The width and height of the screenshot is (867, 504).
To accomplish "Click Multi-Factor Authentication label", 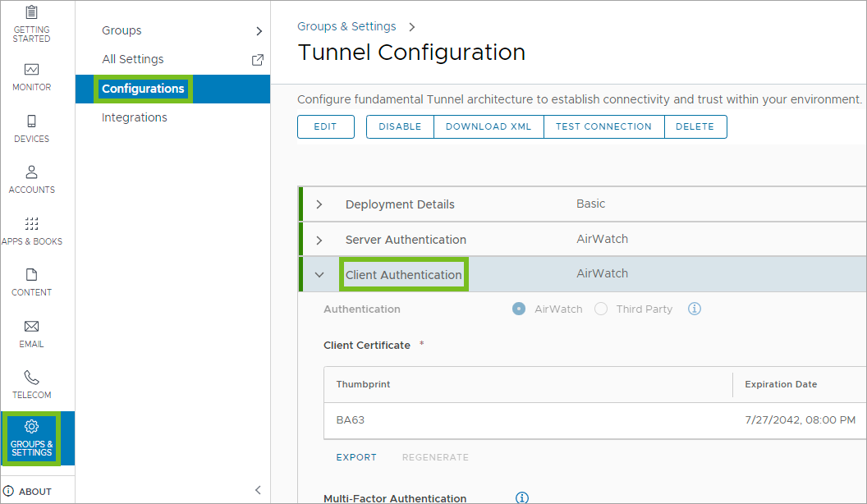I will point(395,498).
